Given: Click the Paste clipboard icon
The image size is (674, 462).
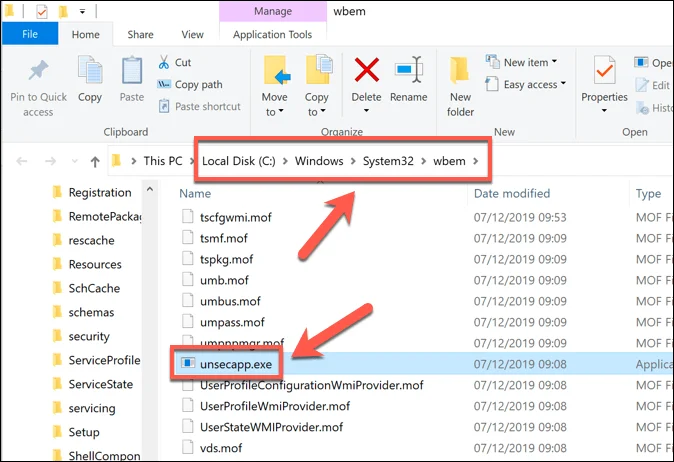Looking at the screenshot, I should [x=132, y=70].
